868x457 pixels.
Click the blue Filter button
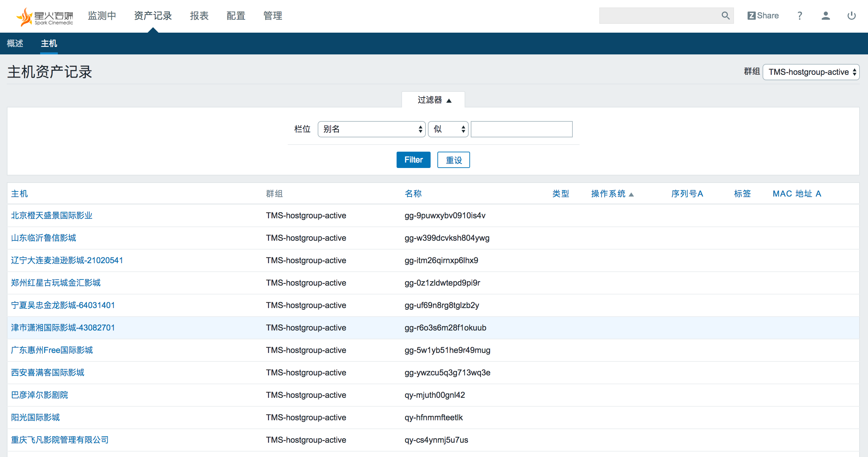coord(413,160)
